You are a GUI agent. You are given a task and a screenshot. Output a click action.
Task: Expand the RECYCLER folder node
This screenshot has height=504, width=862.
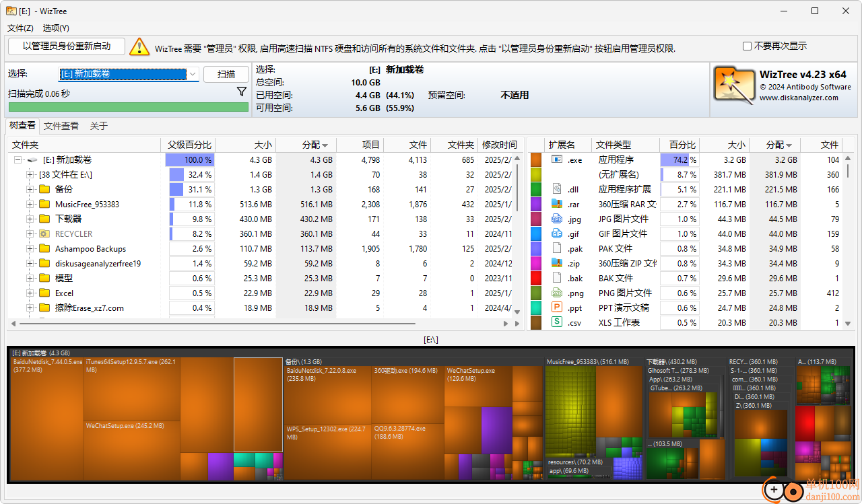point(30,234)
